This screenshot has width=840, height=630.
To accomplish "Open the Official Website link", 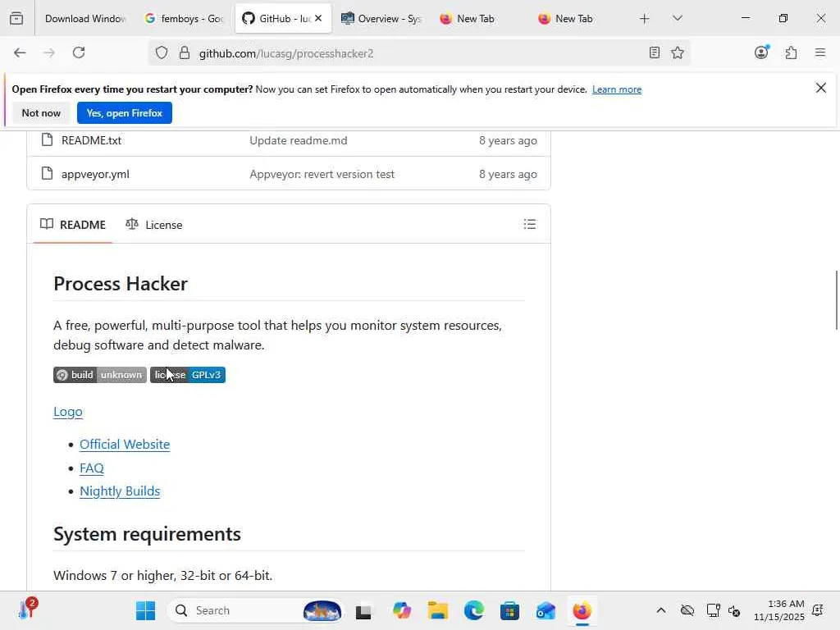I will [x=125, y=444].
